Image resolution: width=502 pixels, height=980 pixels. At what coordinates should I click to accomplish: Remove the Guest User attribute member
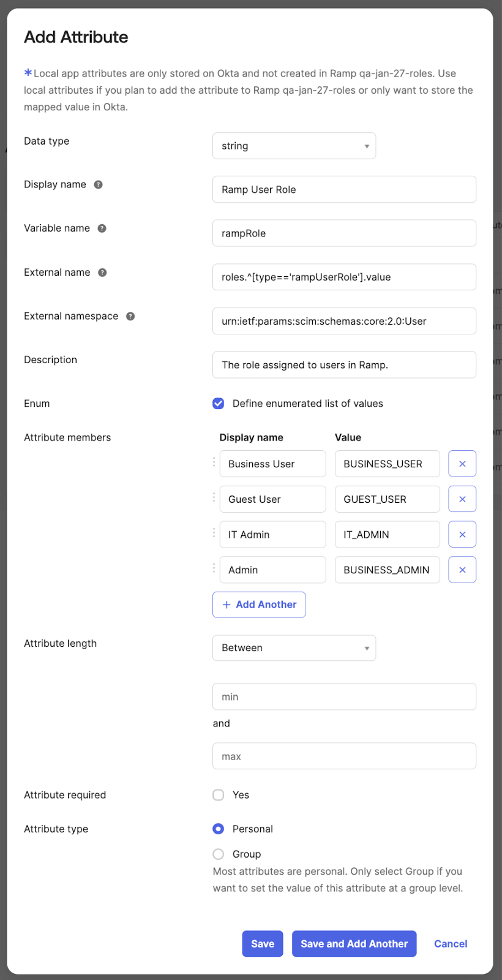[462, 499]
